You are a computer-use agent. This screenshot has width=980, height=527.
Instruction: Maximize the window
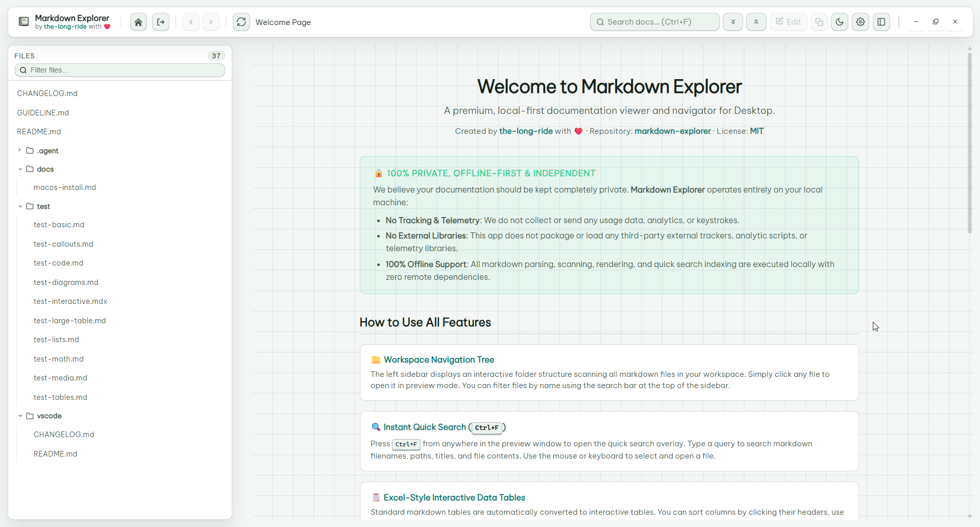(x=936, y=21)
